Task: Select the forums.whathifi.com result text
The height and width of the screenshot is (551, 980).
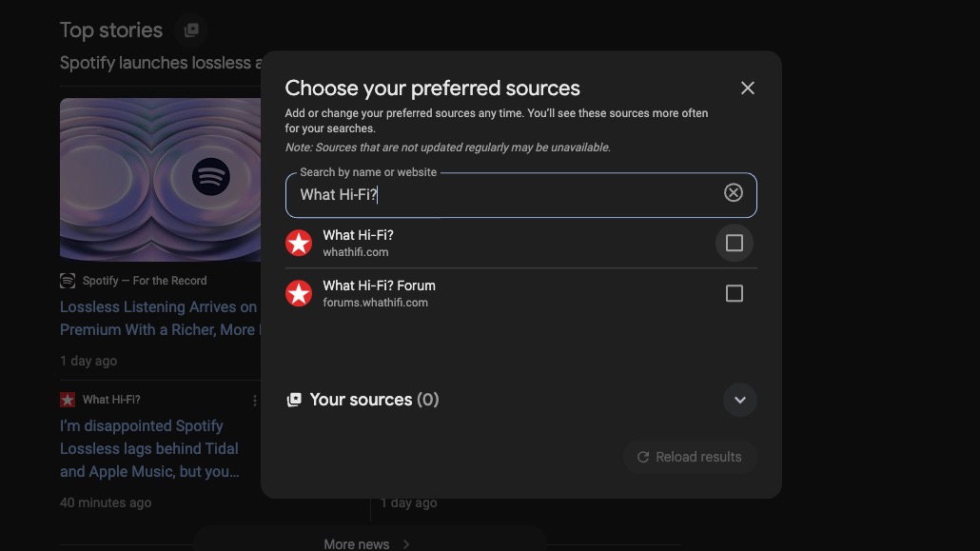Action: click(375, 303)
